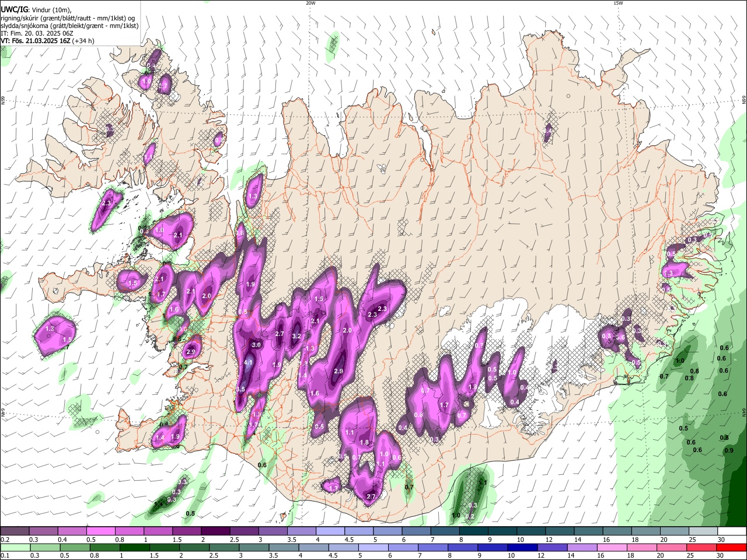Select the 4.1 precipitation value on the map
Image resolution: width=747 pixels, height=560 pixels.
click(x=248, y=363)
